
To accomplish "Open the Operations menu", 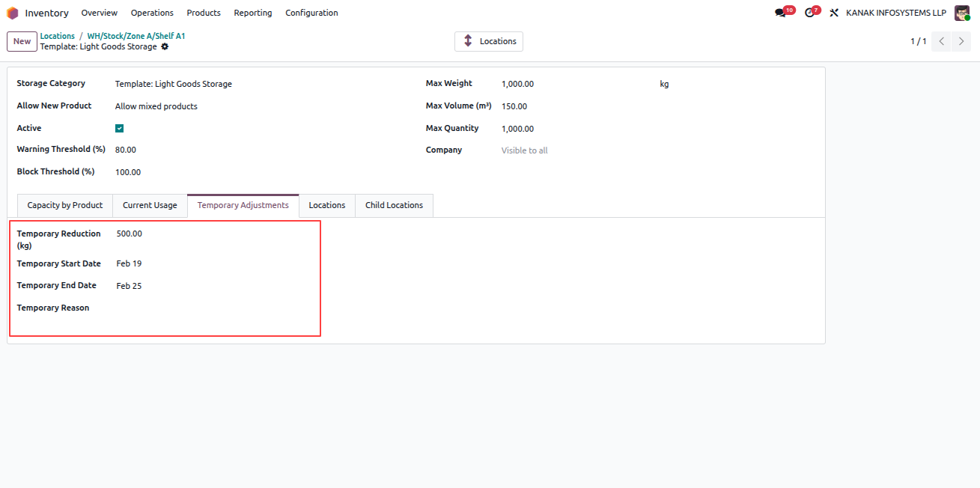I will 152,13.
